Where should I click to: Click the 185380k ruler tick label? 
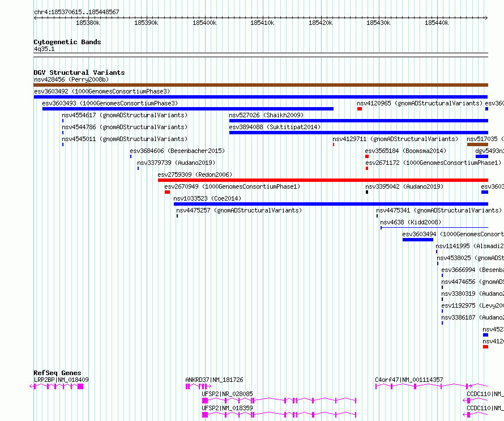[88, 23]
